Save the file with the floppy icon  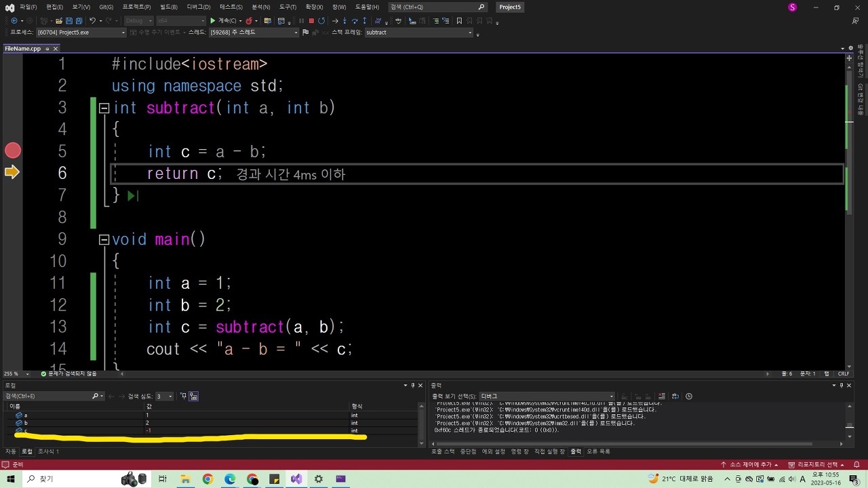click(69, 20)
